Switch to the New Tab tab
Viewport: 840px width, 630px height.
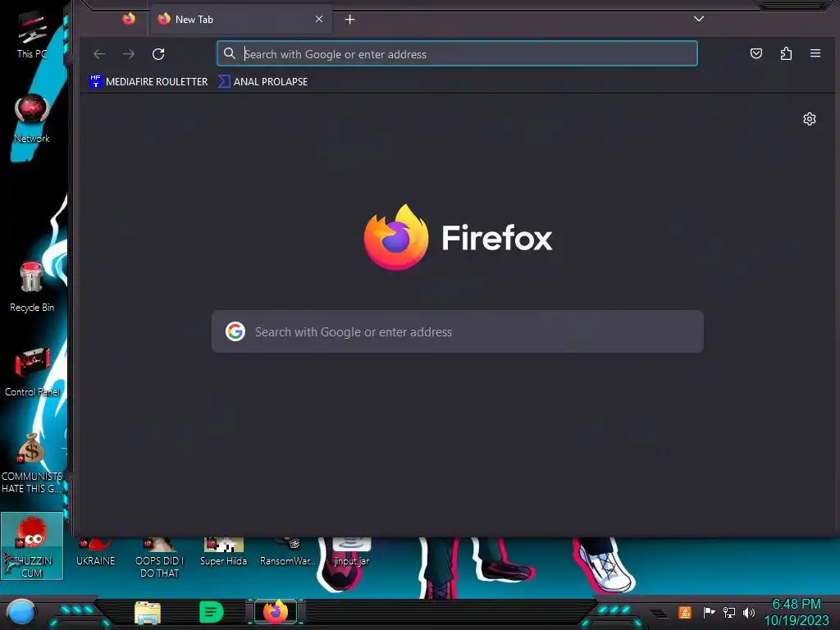(x=241, y=20)
